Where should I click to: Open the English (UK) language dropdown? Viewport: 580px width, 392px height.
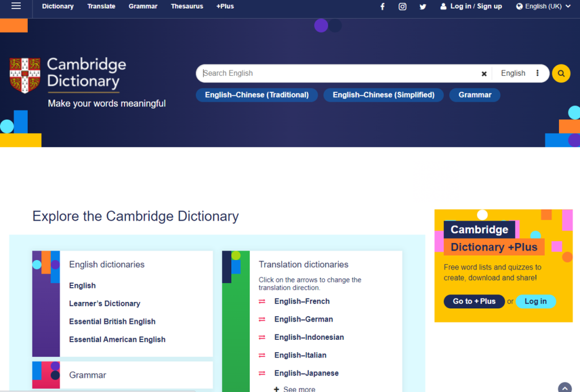click(543, 6)
